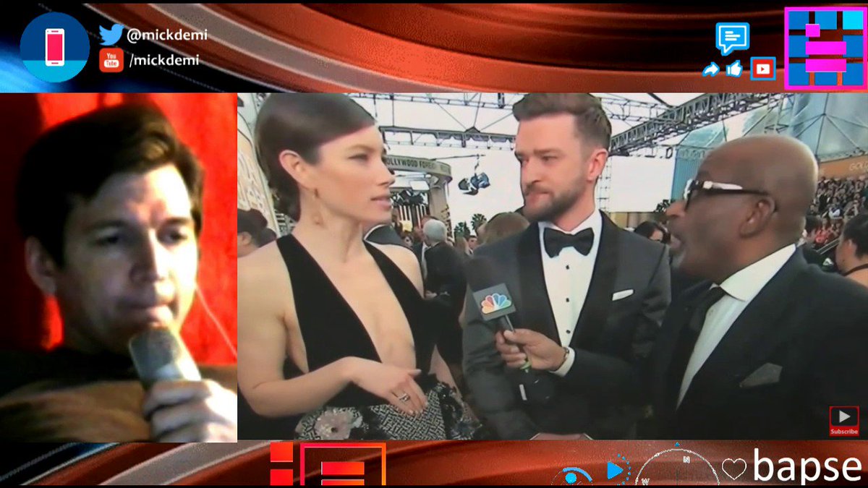The image size is (868, 488).
Task: Click the YouTube logo beside /mickdemi
Action: tap(111, 60)
